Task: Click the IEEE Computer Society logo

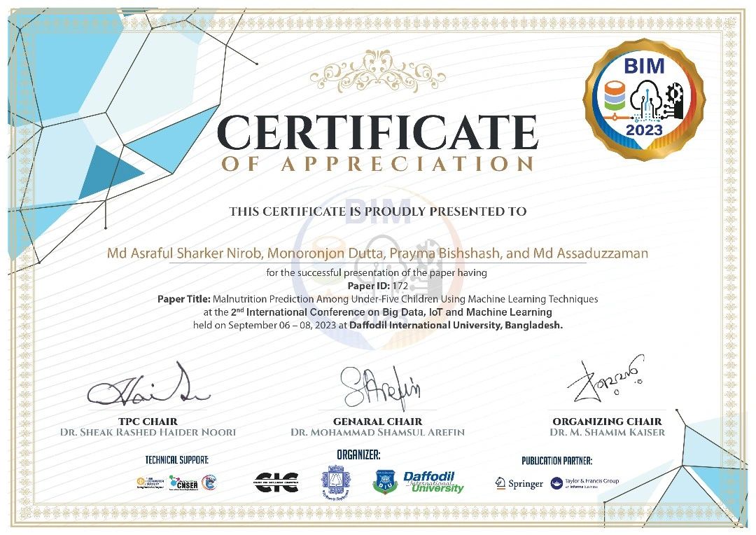Action: click(x=150, y=482)
